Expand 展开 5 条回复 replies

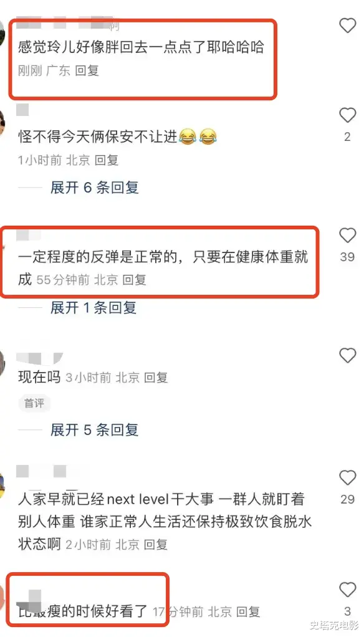(x=95, y=429)
